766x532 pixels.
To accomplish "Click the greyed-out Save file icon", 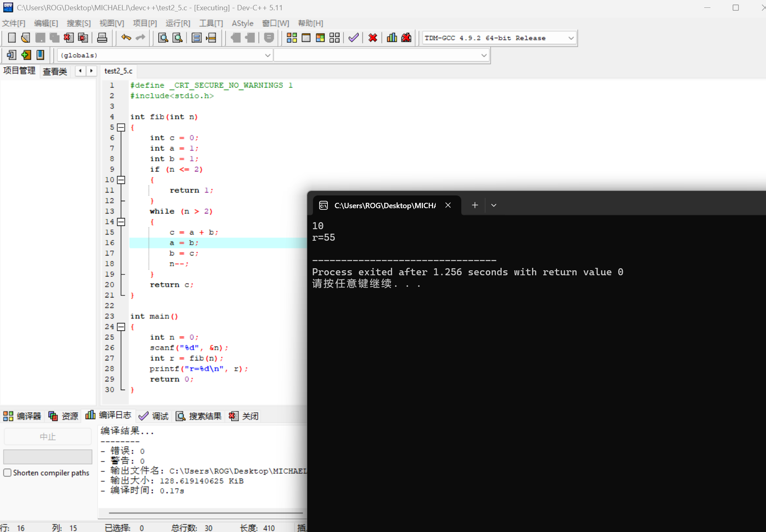I will [40, 38].
